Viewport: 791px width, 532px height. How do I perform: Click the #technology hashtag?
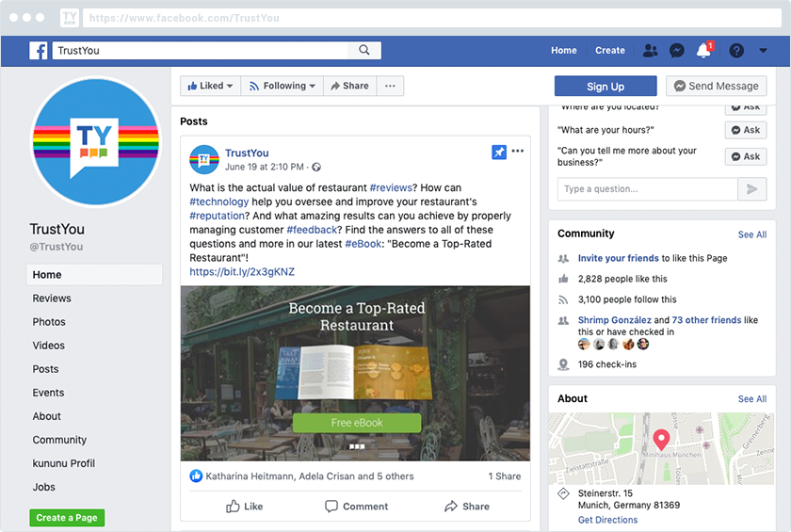(x=218, y=202)
